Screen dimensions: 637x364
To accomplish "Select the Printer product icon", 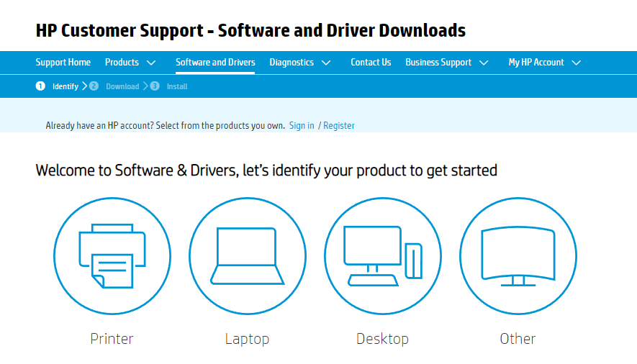I will (x=112, y=256).
